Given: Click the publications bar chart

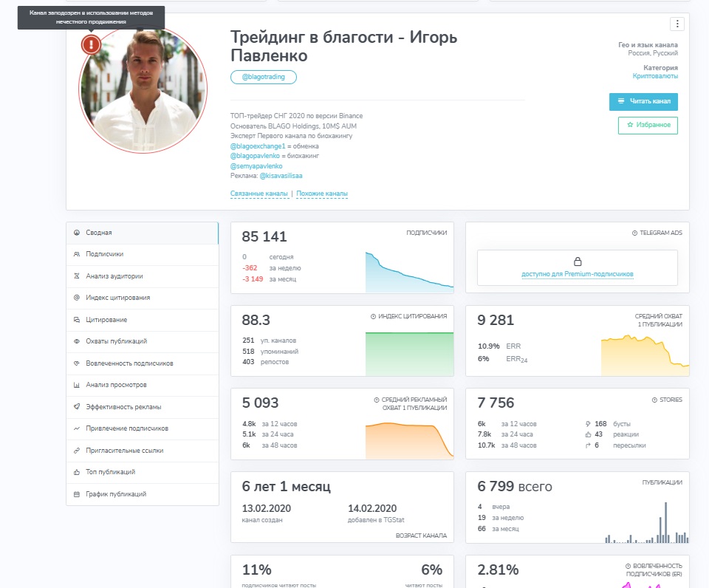Looking at the screenshot, I should [647, 522].
